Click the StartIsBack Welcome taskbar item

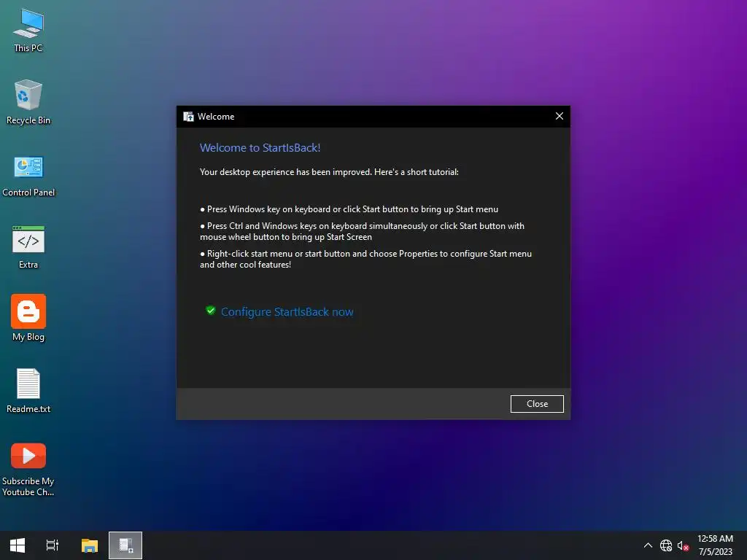tap(125, 545)
